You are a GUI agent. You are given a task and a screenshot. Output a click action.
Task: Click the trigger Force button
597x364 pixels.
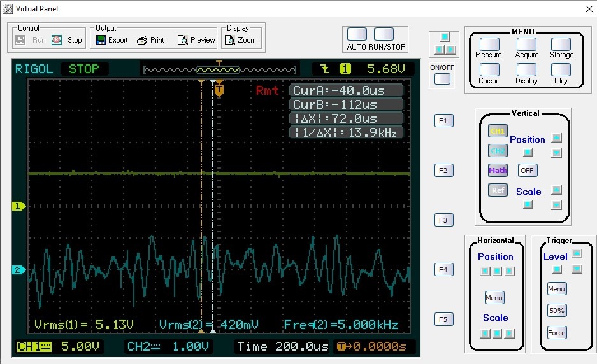(x=557, y=333)
